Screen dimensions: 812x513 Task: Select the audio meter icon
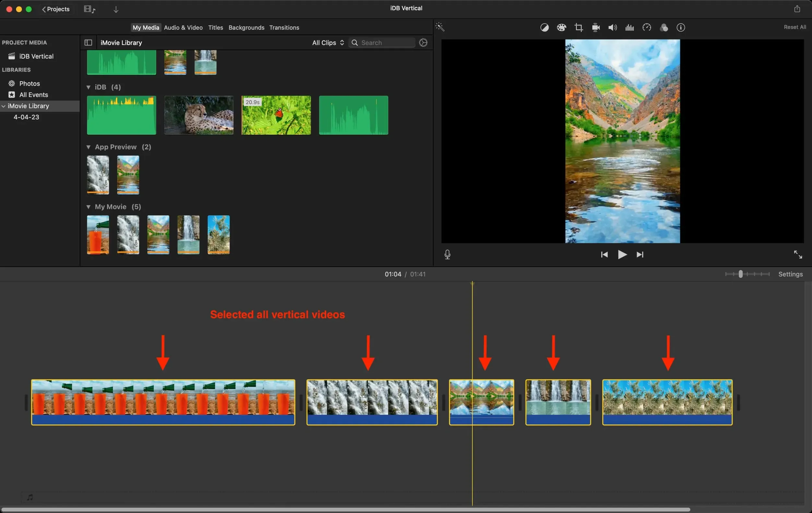tap(629, 27)
